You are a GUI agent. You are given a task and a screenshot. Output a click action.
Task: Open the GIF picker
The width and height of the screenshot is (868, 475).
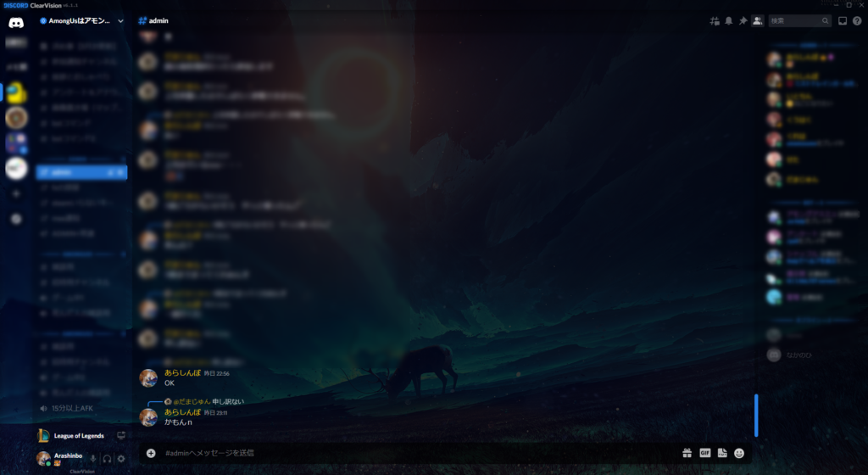pos(704,453)
